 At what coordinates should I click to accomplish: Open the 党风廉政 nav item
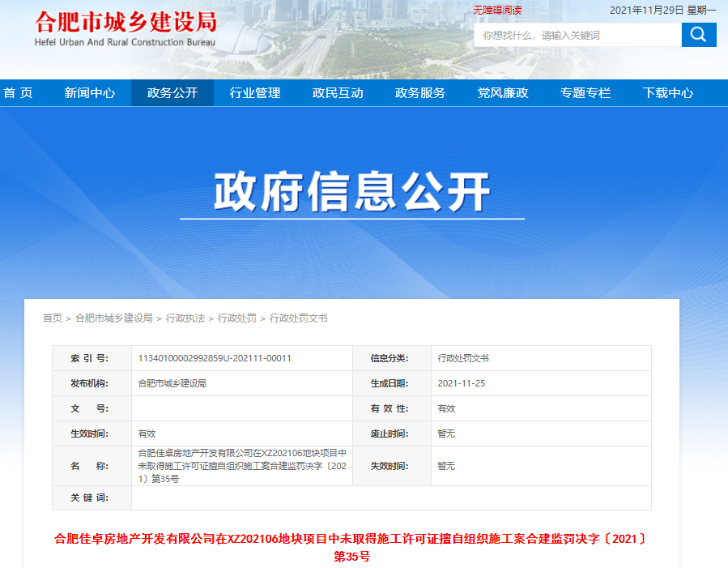pos(503,93)
